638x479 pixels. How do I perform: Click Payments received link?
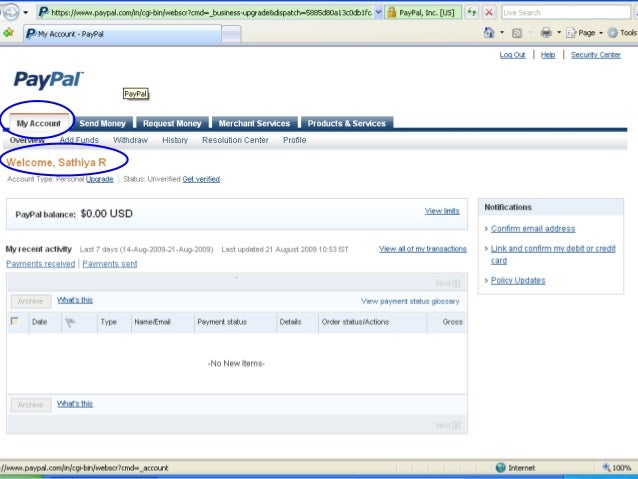pyautogui.click(x=41, y=264)
